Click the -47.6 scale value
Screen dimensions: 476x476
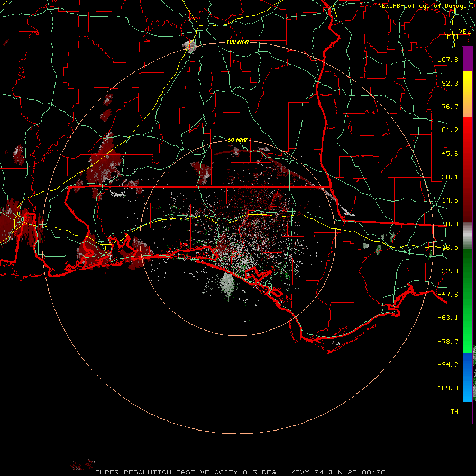[x=448, y=295]
